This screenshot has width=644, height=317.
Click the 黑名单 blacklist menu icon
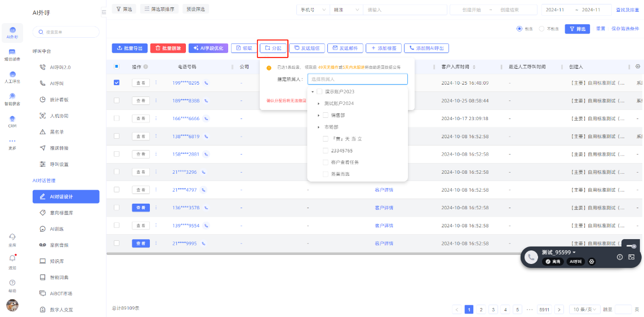point(43,132)
